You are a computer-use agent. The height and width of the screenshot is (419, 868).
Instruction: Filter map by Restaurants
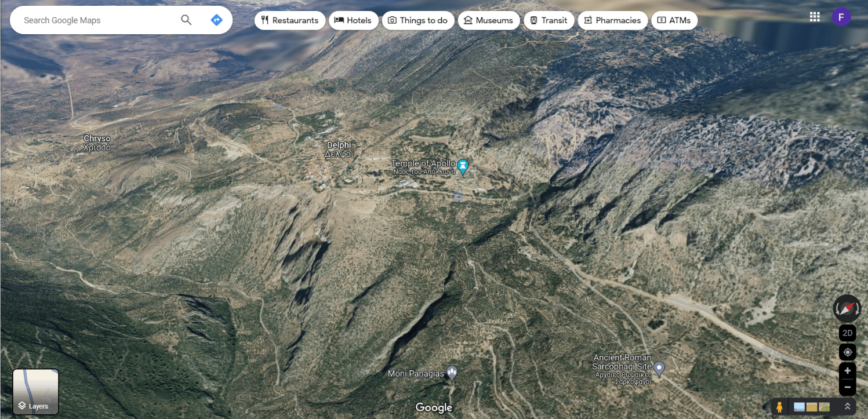coord(289,20)
